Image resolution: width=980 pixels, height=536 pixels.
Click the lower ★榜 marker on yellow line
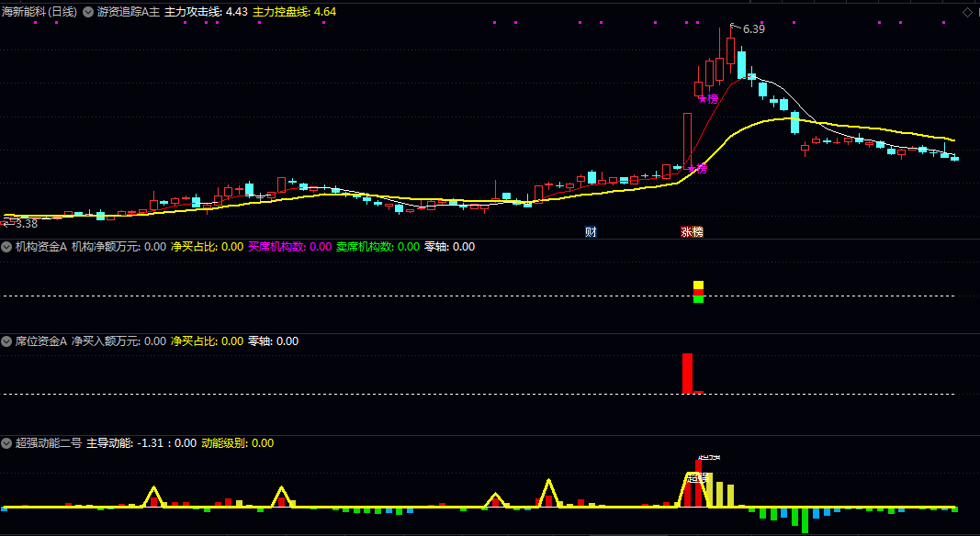(x=697, y=168)
